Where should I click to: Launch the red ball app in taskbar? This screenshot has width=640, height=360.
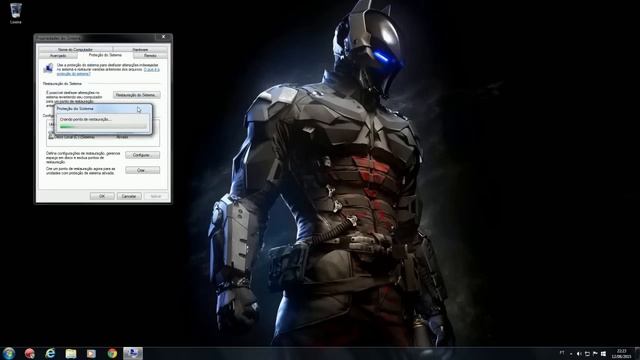(29, 353)
